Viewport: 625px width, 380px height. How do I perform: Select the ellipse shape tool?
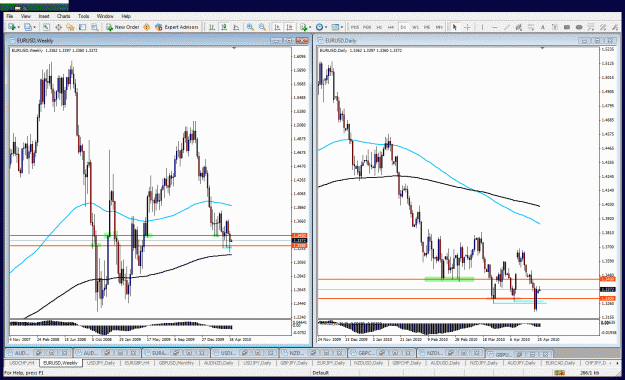coord(579,27)
